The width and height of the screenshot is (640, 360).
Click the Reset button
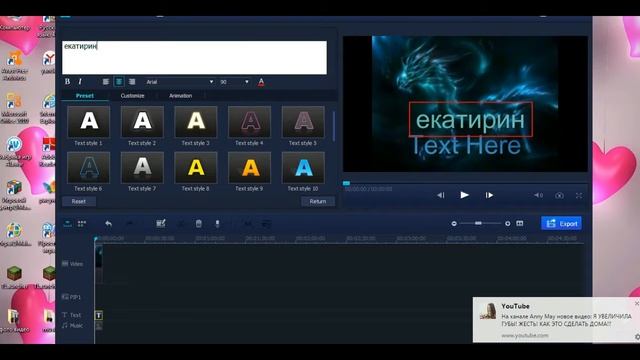point(79,201)
